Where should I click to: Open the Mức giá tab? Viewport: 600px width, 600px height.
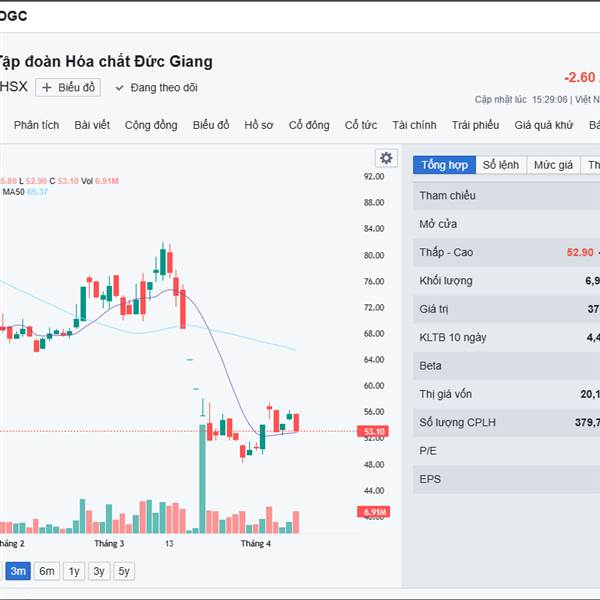pos(553,164)
